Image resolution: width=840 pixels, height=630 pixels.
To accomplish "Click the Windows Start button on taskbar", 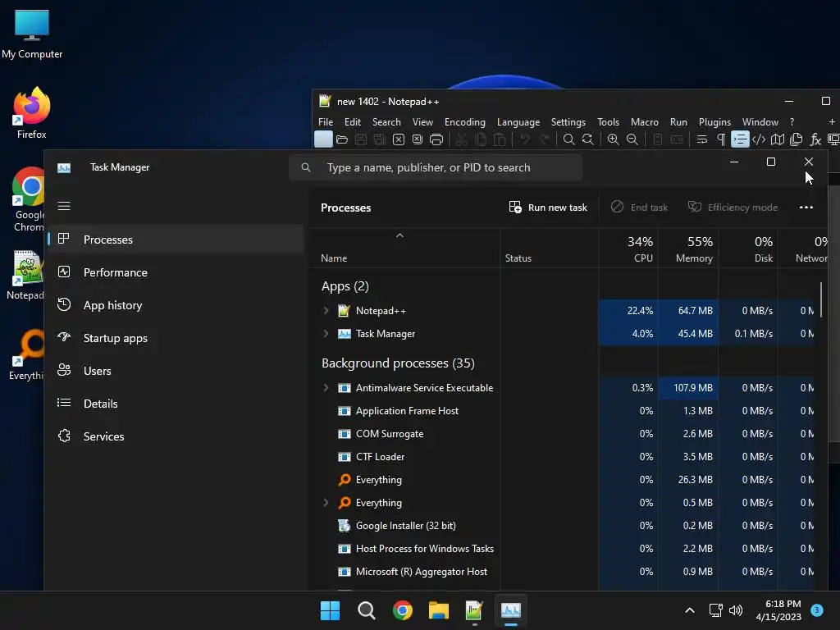I will [330, 610].
